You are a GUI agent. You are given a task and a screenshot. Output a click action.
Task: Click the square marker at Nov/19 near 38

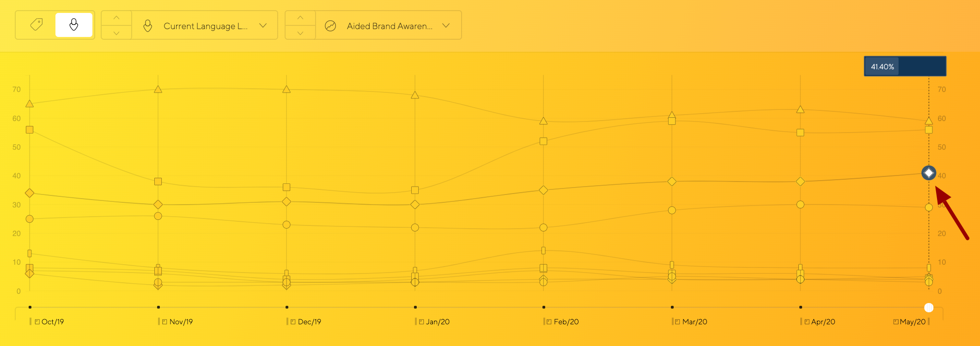tap(158, 182)
